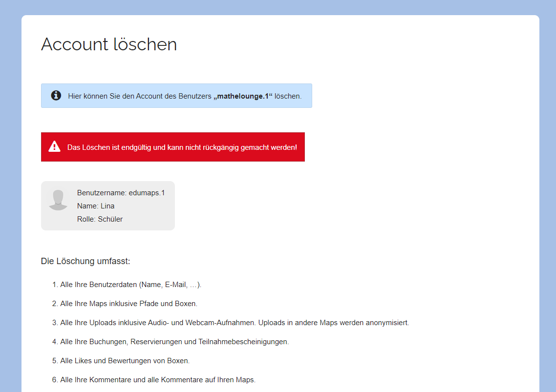Click the "Rolle: Schüler" line

point(100,219)
